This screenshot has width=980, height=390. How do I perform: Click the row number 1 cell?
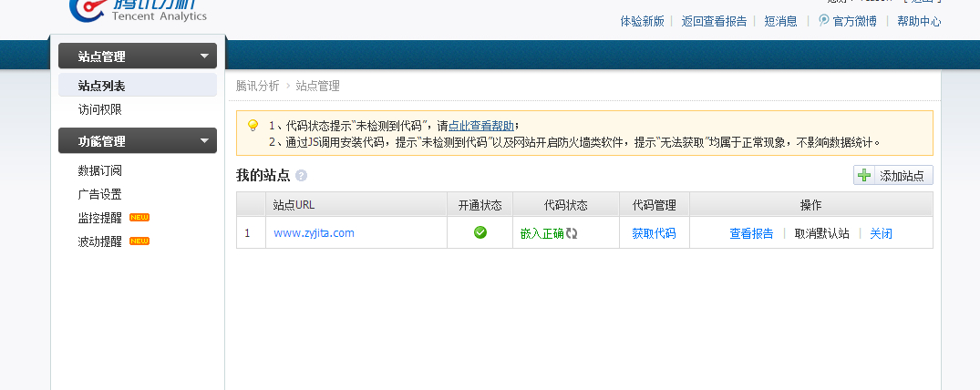(252, 233)
